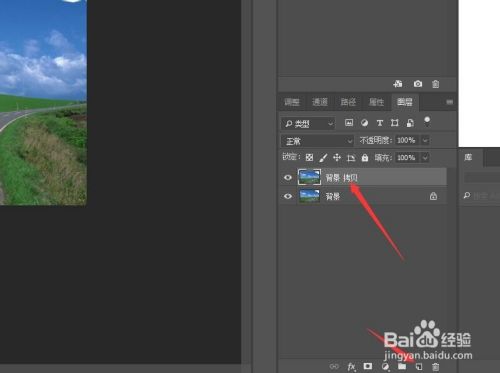
Task: Hide the 背景 拷贝 layer
Action: point(288,177)
